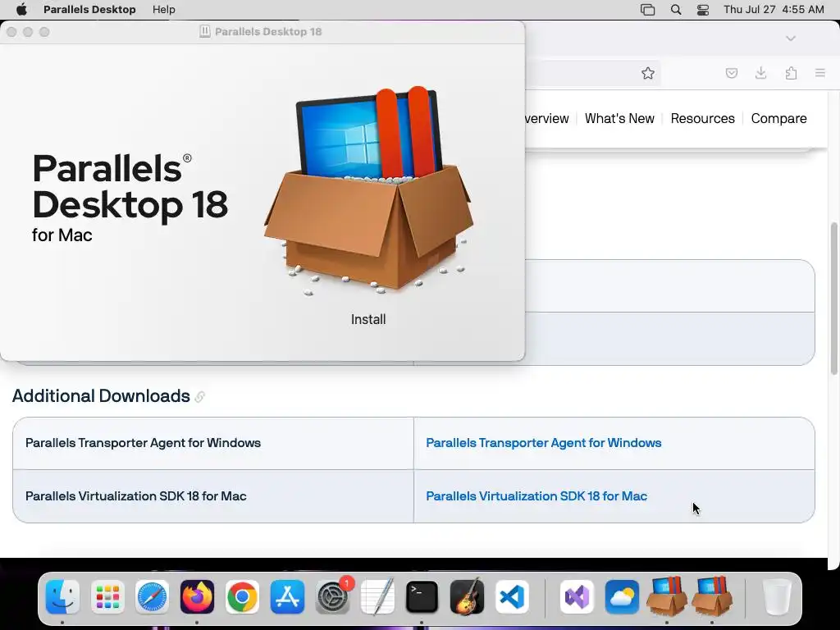Open the App Store from the Dock
Screen dimensions: 840x630
287,597
